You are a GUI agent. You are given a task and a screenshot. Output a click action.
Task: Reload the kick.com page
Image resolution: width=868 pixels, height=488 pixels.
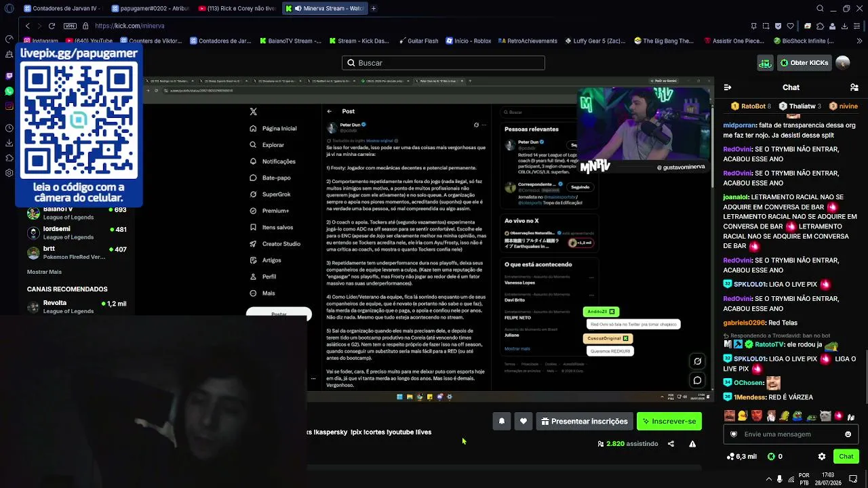coord(52,26)
